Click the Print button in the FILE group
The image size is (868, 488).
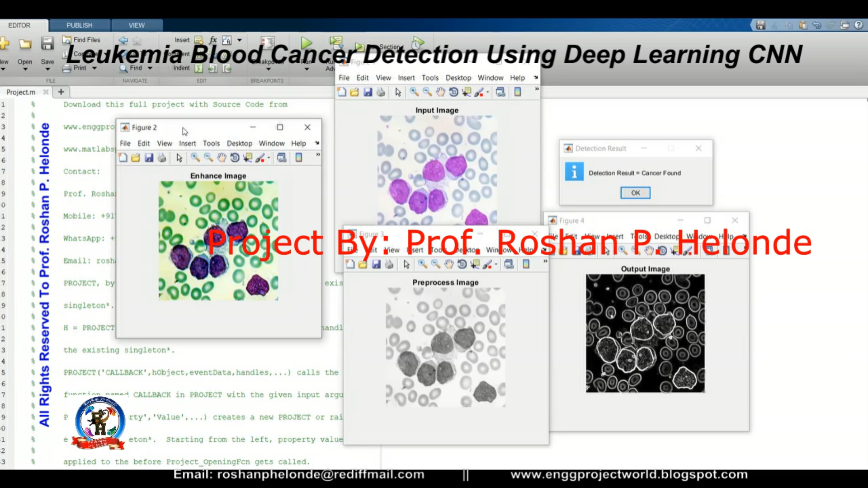pos(75,68)
